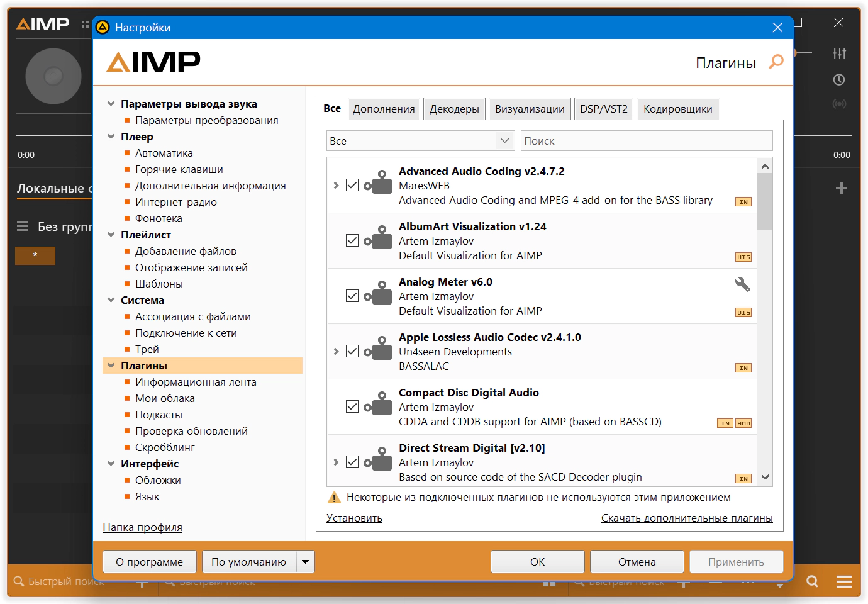The image size is (868, 604).
Task: Open the По умолчанию dropdown arrow
Action: (x=306, y=562)
